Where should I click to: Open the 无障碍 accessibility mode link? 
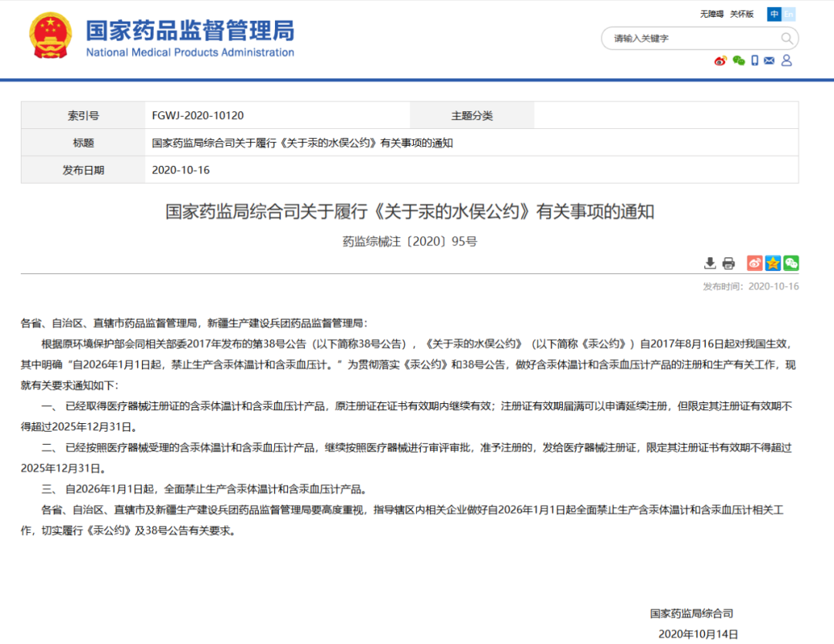point(711,14)
